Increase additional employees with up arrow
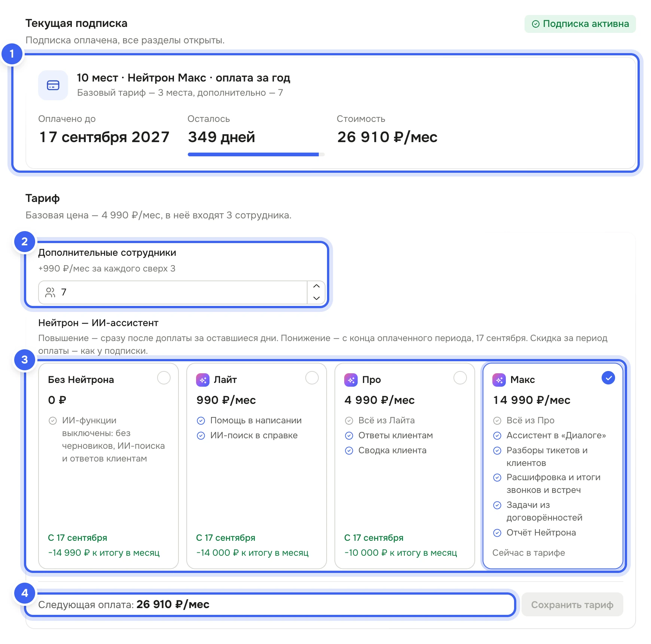This screenshot has width=651, height=644. point(317,286)
